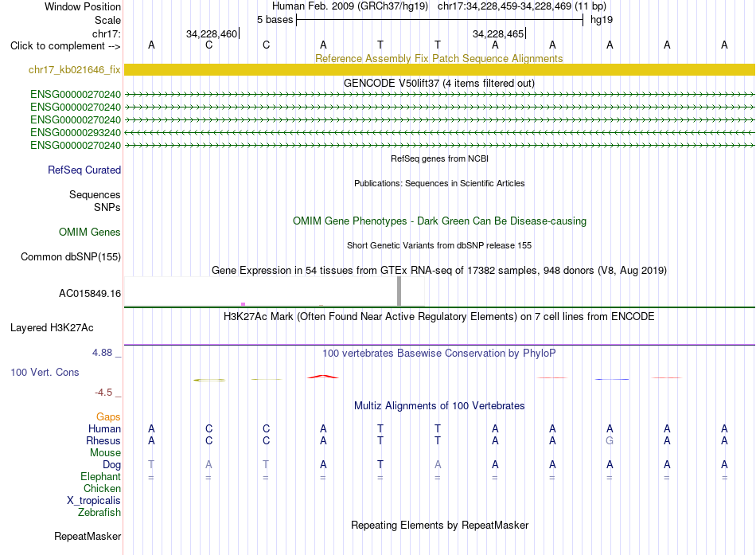
Task: Open Multiz Alignments of 100 Vertebrates title
Action: click(x=439, y=406)
